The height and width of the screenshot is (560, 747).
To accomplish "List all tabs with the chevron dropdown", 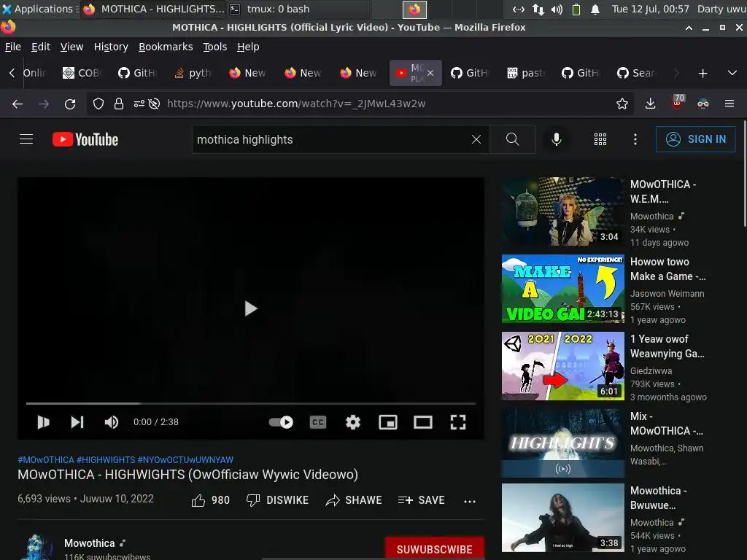I will tap(732, 74).
